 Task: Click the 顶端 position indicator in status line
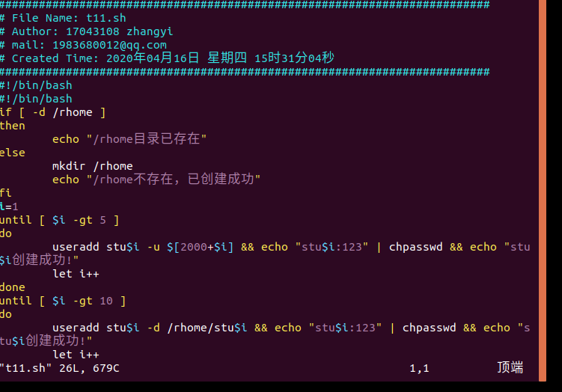pyautogui.click(x=510, y=368)
